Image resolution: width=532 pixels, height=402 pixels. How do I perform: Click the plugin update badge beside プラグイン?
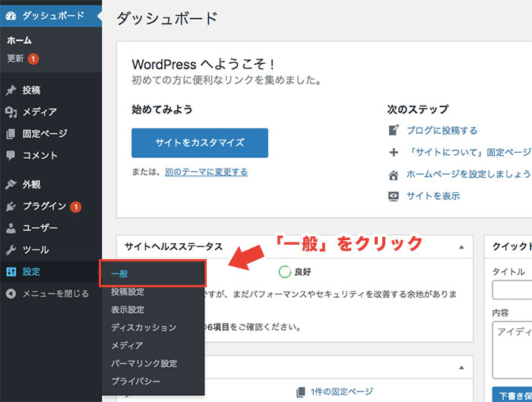(x=76, y=207)
